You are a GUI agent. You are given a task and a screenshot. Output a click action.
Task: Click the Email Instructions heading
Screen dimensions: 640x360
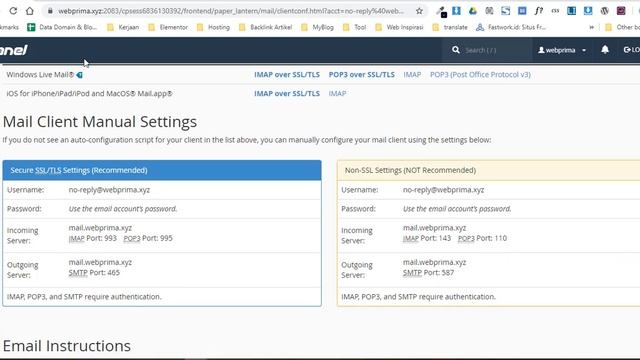click(67, 346)
